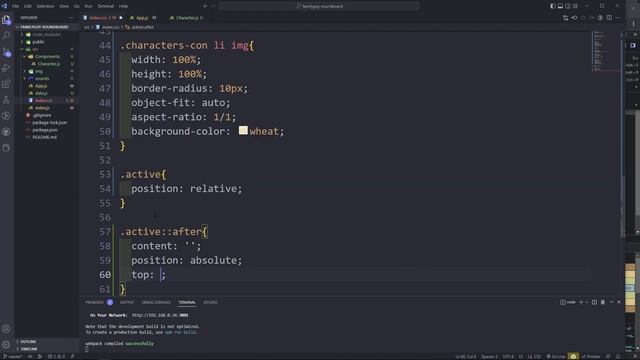Open the Run and Debug view

[6, 68]
